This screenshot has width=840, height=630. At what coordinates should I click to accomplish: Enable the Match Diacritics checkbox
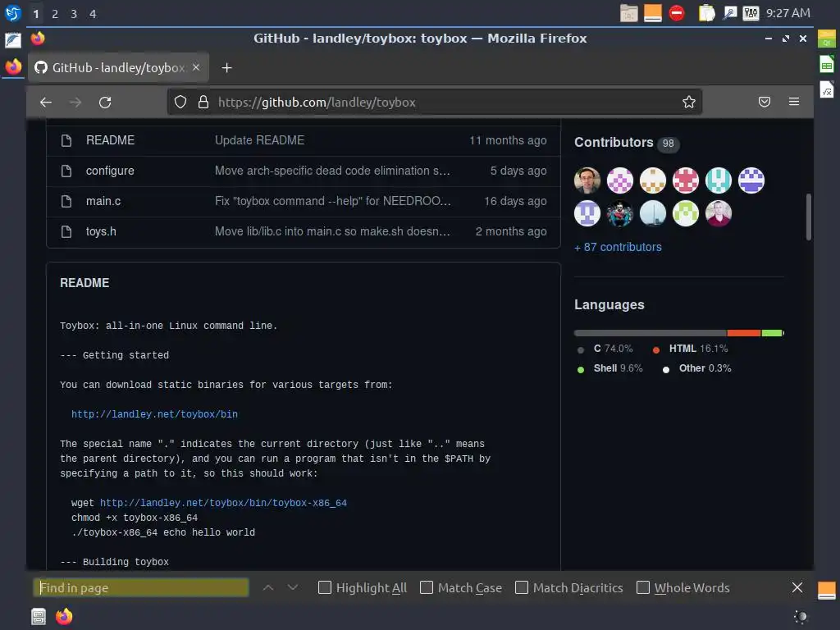[521, 587]
